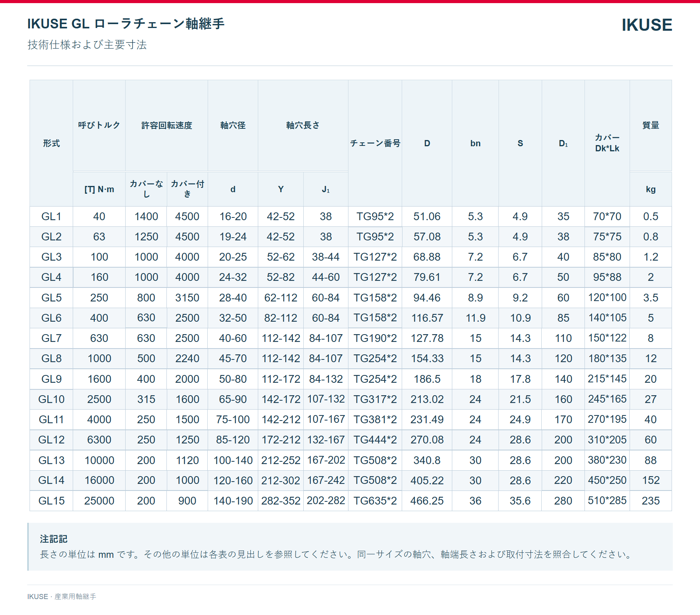Click D value '186.5' in GL9 row
This screenshot has height=615, width=700.
[427, 379]
